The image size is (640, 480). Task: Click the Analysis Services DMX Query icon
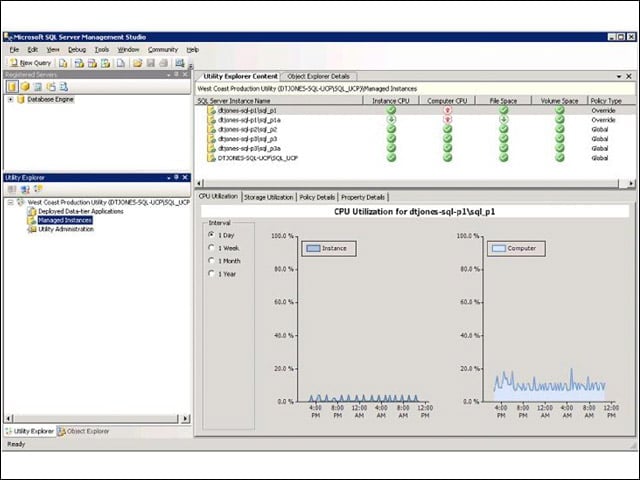pos(92,63)
